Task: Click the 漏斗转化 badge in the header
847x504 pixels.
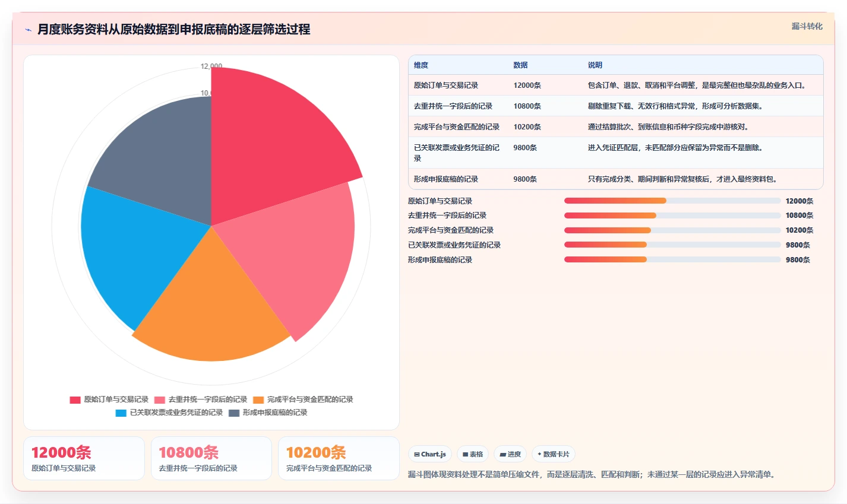Action: pyautogui.click(x=807, y=26)
